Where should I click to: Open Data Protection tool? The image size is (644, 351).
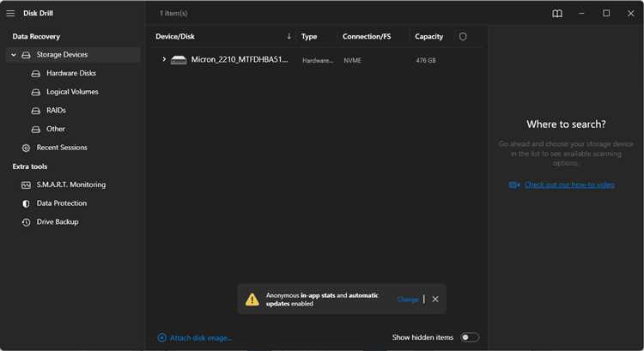pyautogui.click(x=62, y=203)
